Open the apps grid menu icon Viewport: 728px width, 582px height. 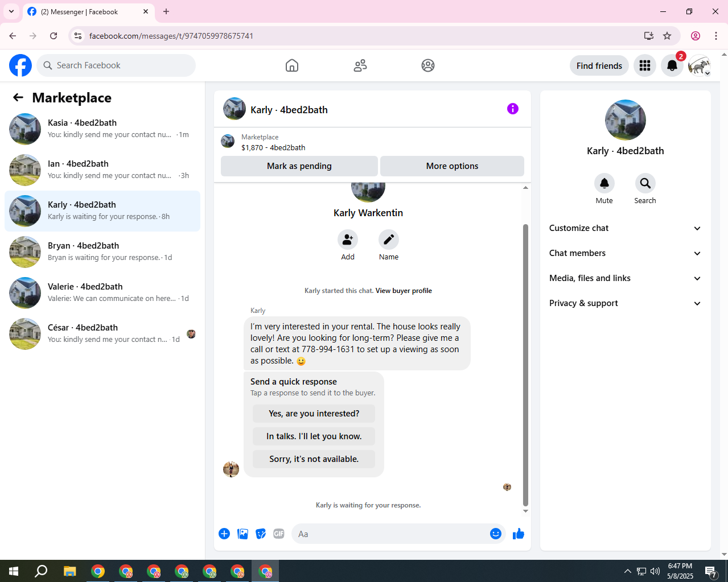coord(645,65)
